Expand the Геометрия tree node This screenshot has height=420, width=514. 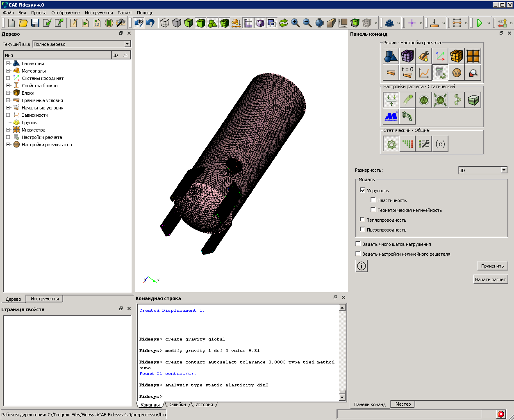[x=8, y=64]
